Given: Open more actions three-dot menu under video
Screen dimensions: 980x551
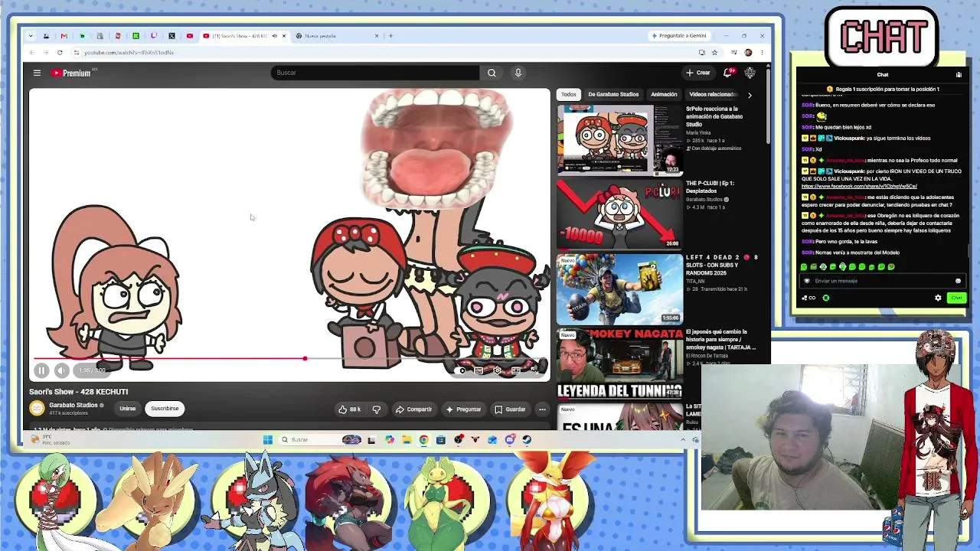Looking at the screenshot, I should tap(542, 409).
